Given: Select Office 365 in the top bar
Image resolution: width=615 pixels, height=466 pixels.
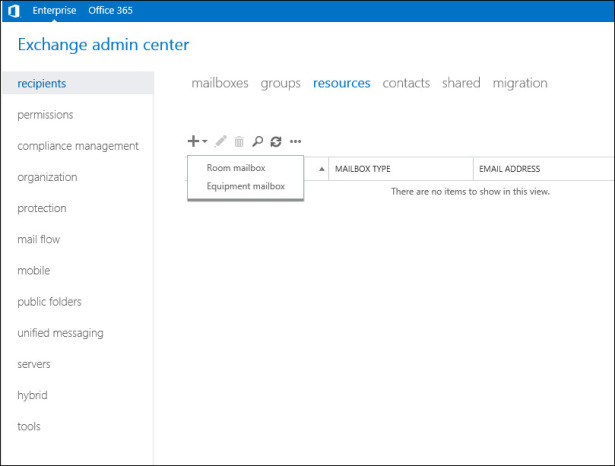Looking at the screenshot, I should (110, 11).
